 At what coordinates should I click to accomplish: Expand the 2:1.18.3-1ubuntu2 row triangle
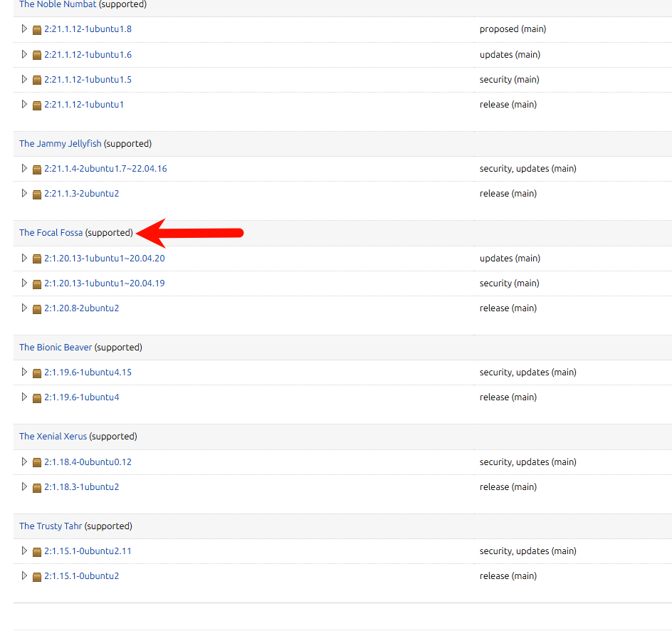tap(24, 486)
